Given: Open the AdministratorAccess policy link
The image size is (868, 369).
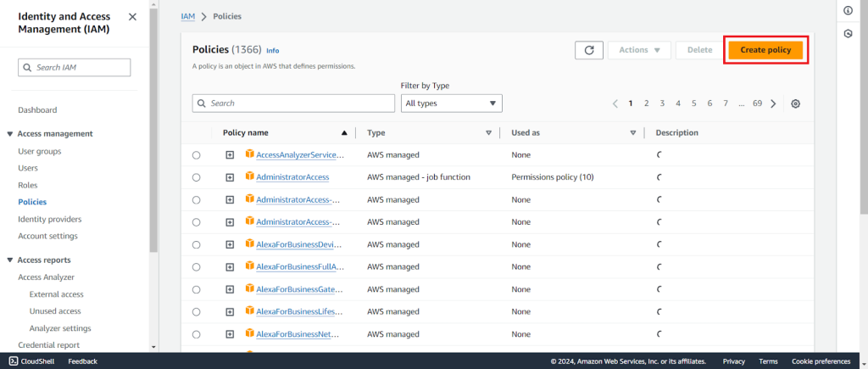Looking at the screenshot, I should tap(292, 177).
